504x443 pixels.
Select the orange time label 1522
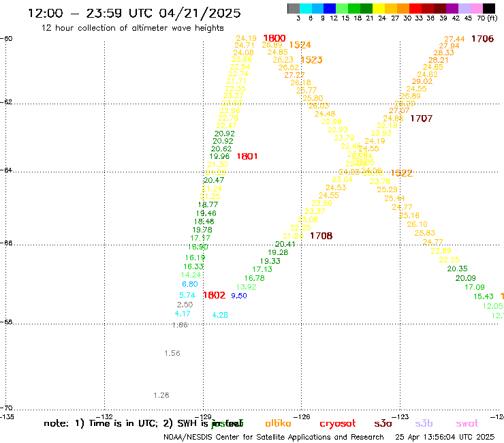(x=401, y=173)
